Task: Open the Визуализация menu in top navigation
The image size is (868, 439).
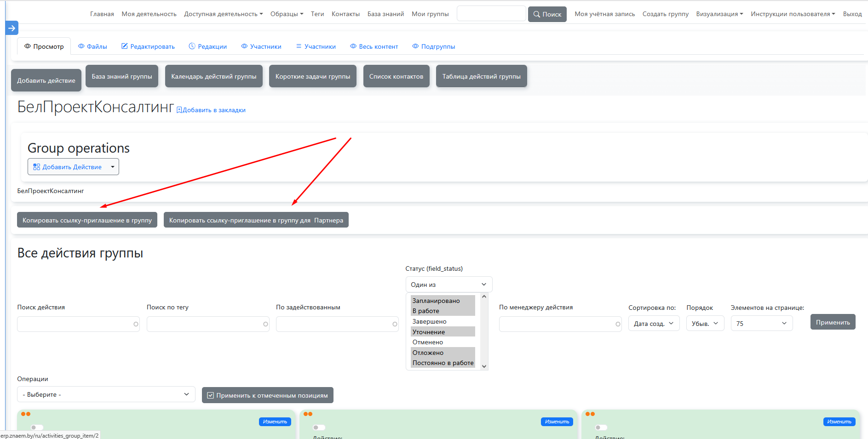Action: pyautogui.click(x=719, y=14)
